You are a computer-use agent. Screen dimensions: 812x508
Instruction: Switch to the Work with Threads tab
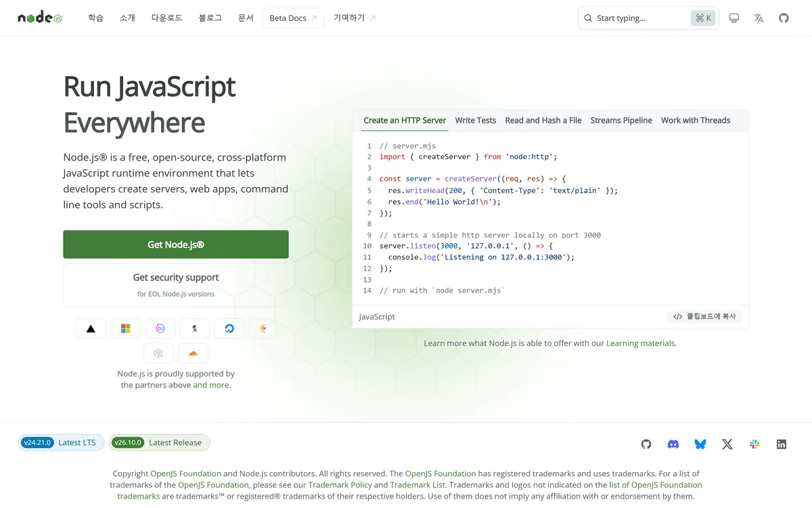(696, 121)
